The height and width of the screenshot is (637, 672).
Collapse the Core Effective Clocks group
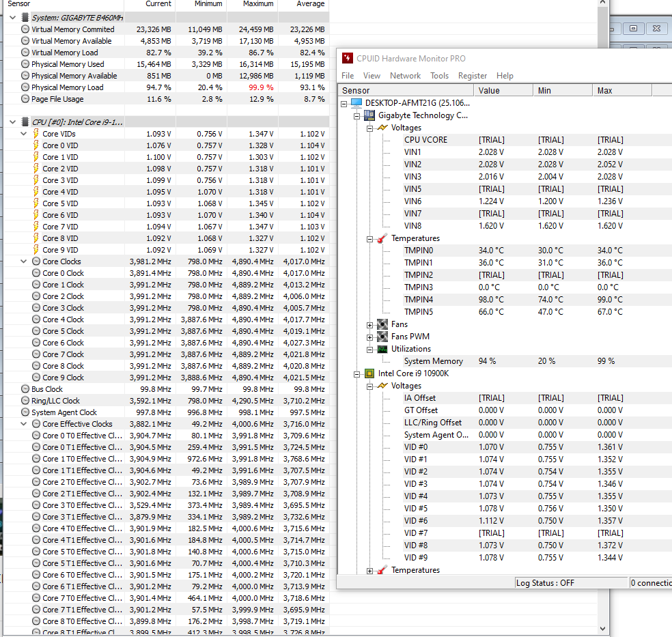(x=24, y=424)
